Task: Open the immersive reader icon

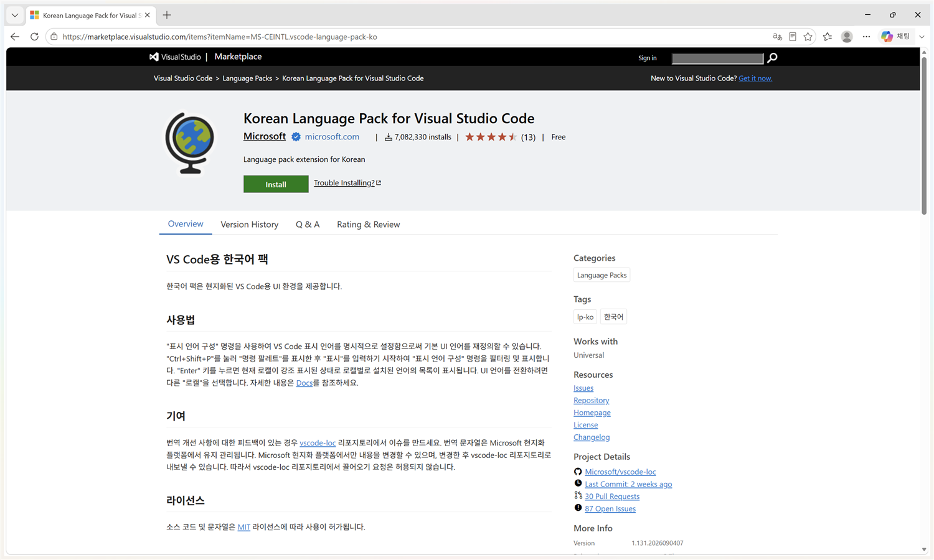Action: pos(793,37)
